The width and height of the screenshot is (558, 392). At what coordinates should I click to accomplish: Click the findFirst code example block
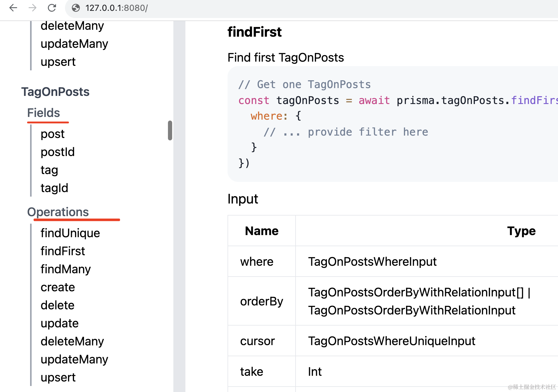pos(391,124)
